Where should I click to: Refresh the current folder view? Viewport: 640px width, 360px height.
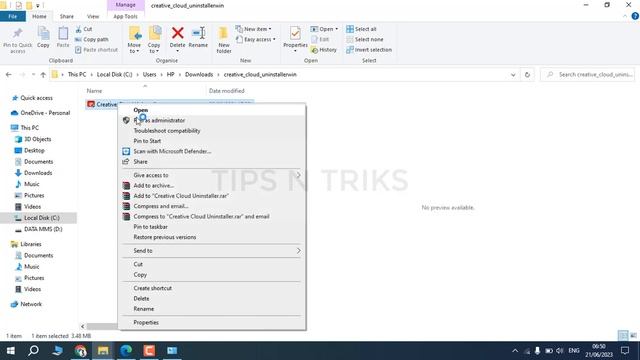coord(527,75)
